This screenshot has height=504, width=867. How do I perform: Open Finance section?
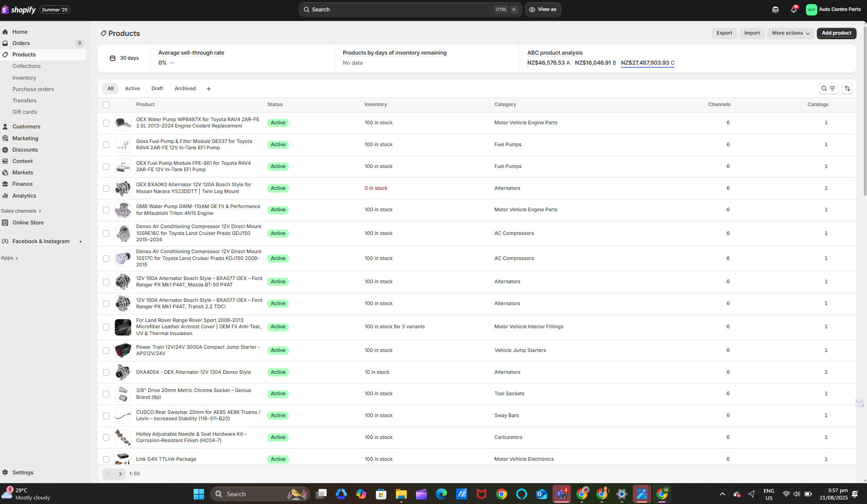[x=22, y=184]
